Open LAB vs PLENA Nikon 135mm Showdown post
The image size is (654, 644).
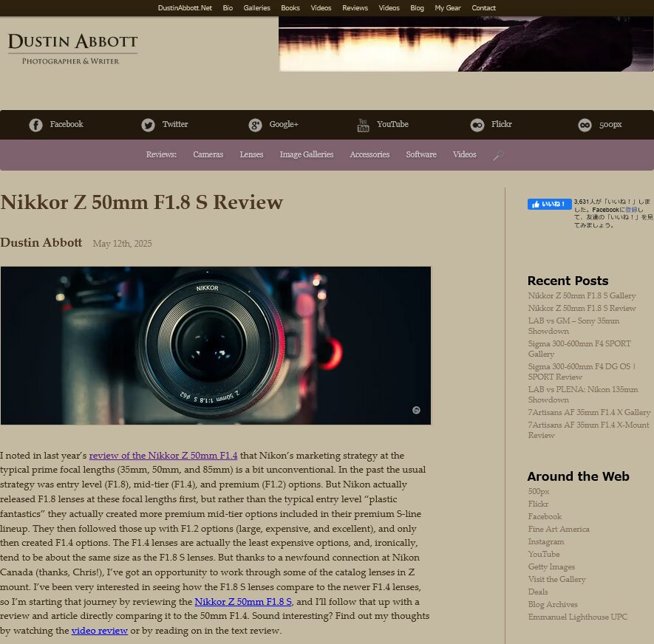tap(582, 394)
